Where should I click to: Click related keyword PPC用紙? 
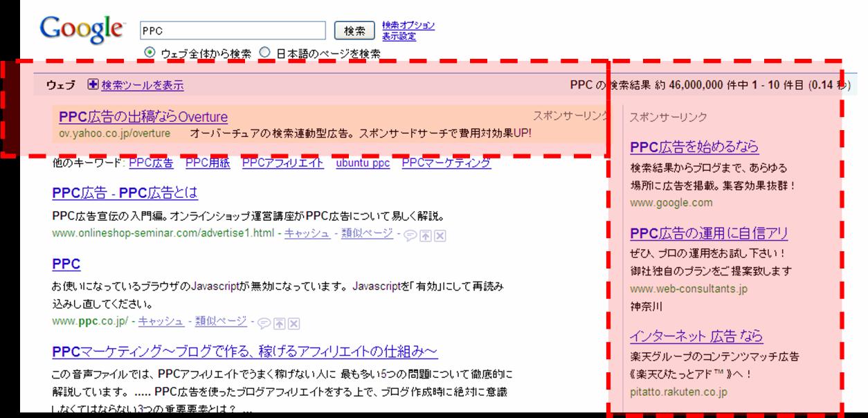pyautogui.click(x=208, y=163)
